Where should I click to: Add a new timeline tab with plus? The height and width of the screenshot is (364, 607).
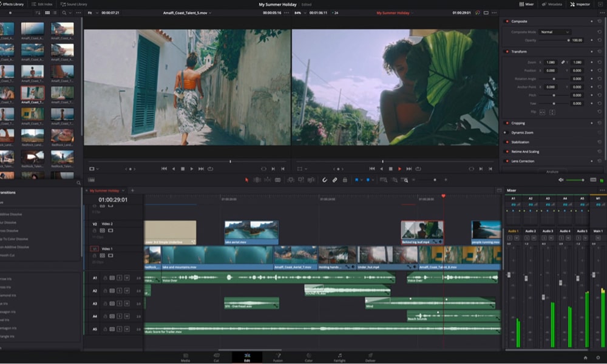(x=132, y=190)
